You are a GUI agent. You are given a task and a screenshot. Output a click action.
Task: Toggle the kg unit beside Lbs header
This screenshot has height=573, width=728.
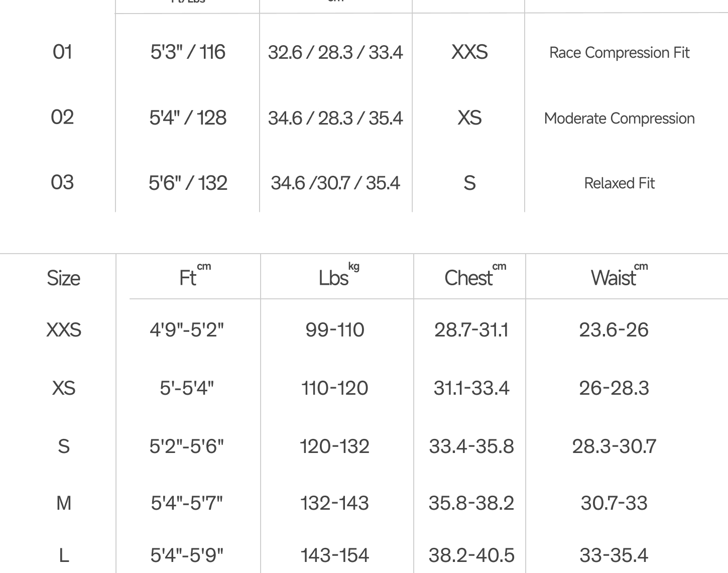tap(354, 267)
